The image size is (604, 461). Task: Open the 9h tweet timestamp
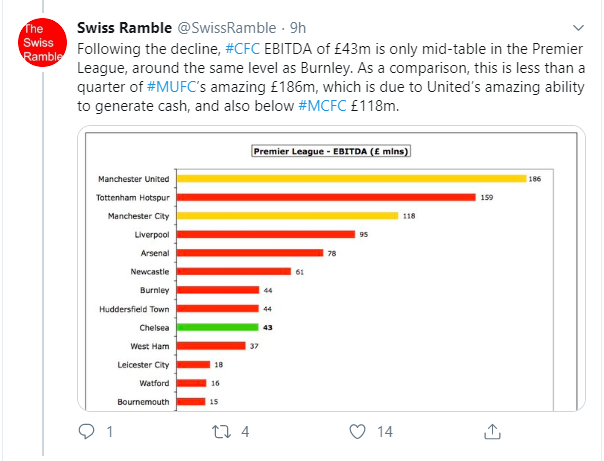point(298,28)
